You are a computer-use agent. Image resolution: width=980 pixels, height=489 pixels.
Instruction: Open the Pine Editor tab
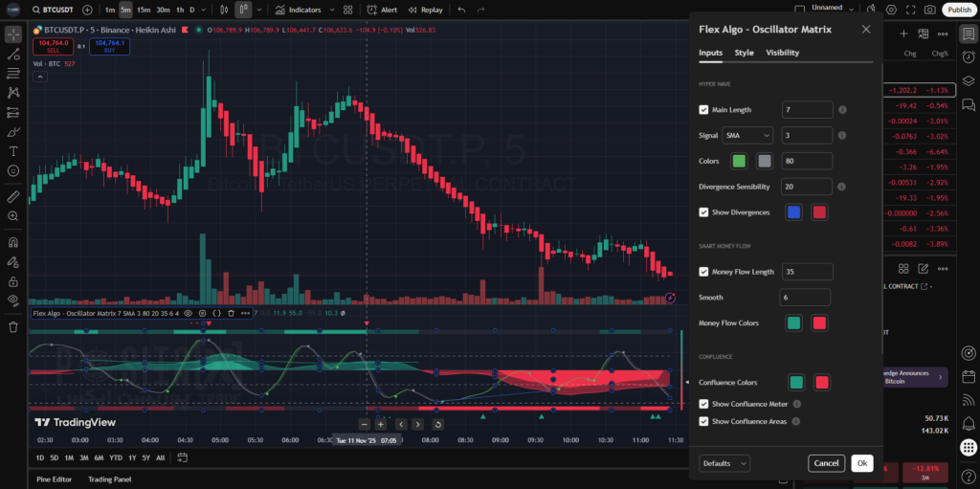click(55, 479)
